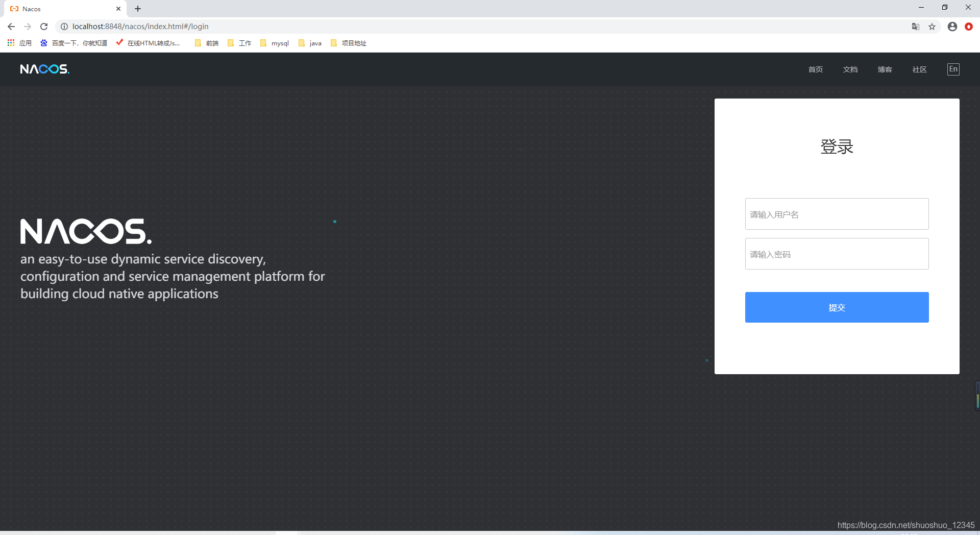Viewport: 980px width, 535px height.
Task: Click the address bar URL
Action: click(x=140, y=27)
